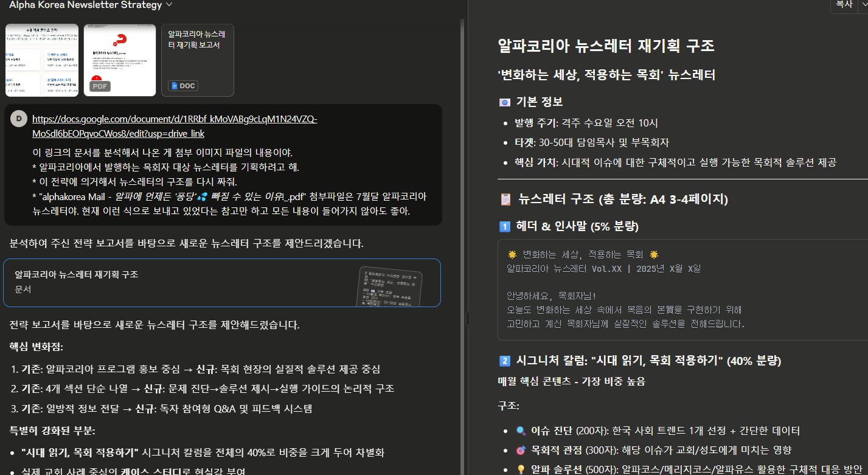Click the 타겟: 30-50대 담임목사 line
The width and height of the screenshot is (868, 475).
tap(592, 143)
